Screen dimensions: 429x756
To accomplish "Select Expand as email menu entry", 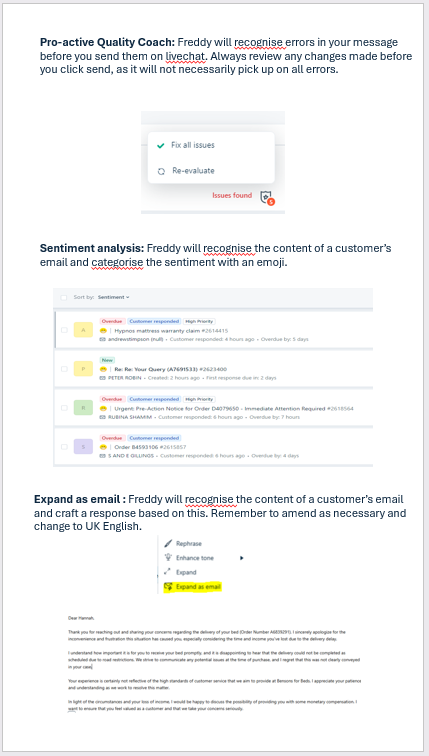I will coord(192,587).
